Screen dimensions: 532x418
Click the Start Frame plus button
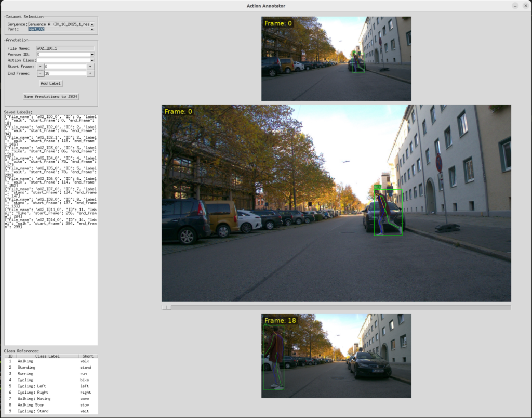[90, 67]
